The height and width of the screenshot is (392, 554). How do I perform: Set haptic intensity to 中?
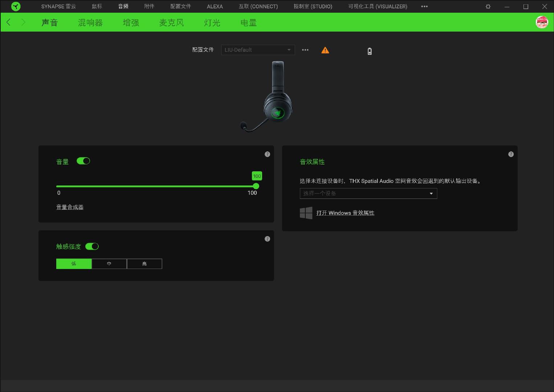click(109, 264)
